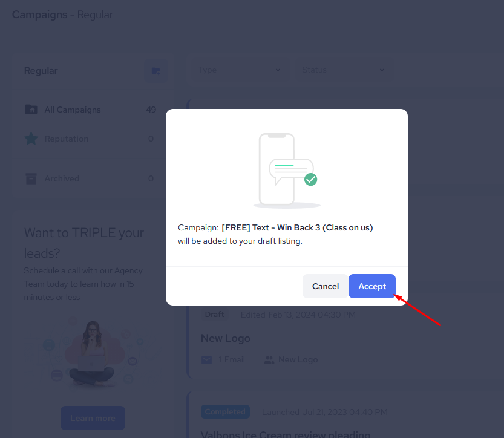Image resolution: width=504 pixels, height=438 pixels.
Task: Open the New Logo campaign title
Action: pos(226,338)
